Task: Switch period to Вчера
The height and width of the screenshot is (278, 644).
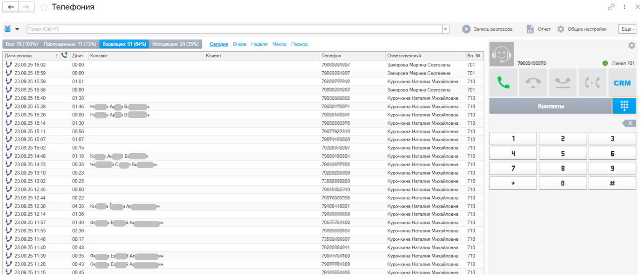Action: pyautogui.click(x=239, y=44)
